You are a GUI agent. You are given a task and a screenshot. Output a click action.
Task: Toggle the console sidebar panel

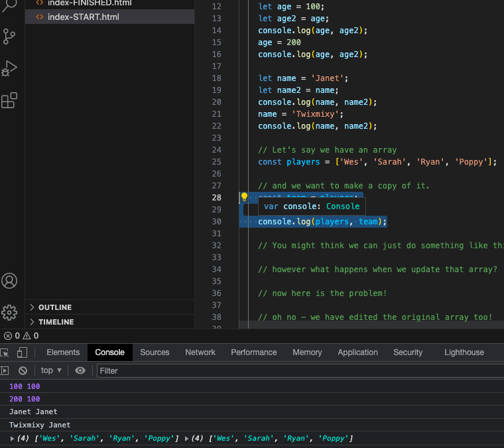(x=5, y=370)
